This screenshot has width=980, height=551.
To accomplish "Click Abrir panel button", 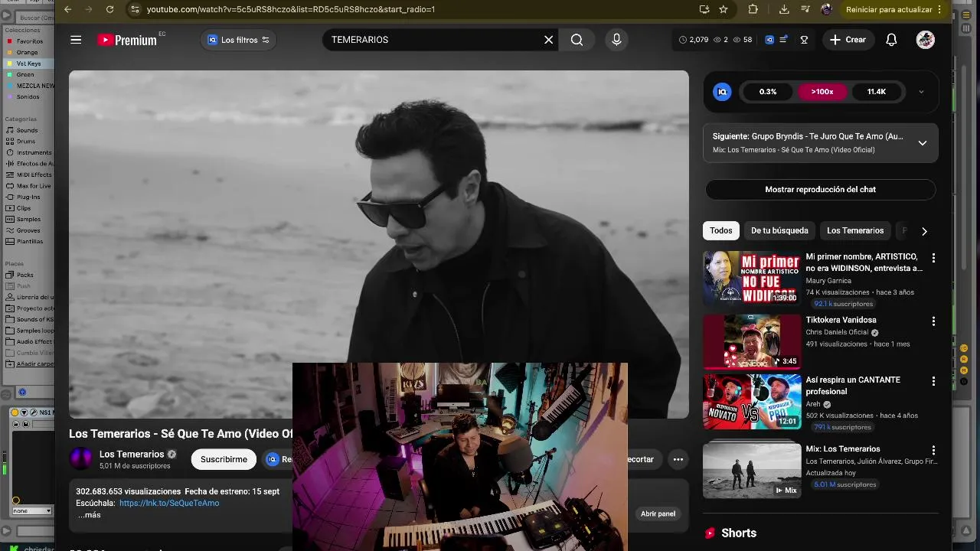I will (x=658, y=514).
